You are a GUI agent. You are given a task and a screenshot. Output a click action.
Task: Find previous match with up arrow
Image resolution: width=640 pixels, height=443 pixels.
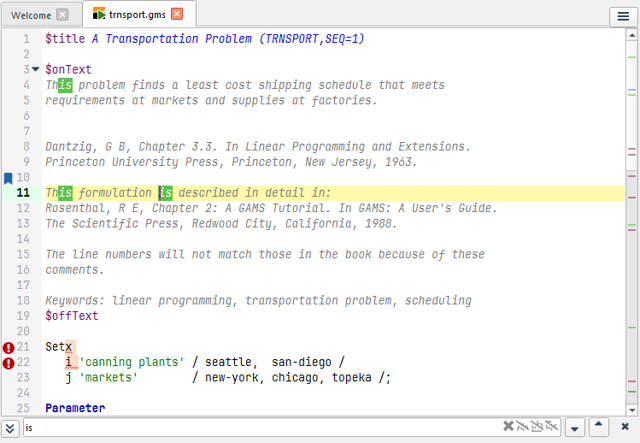(x=598, y=427)
